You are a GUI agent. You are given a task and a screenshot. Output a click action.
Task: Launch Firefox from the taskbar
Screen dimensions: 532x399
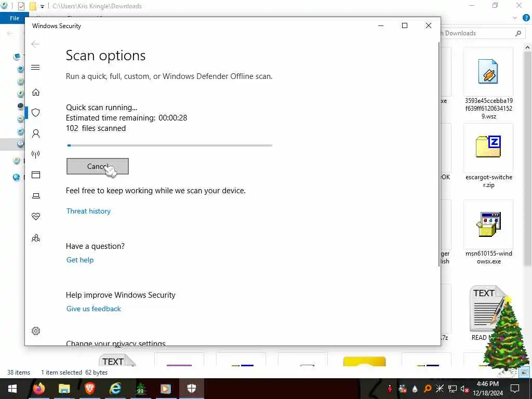click(x=39, y=389)
